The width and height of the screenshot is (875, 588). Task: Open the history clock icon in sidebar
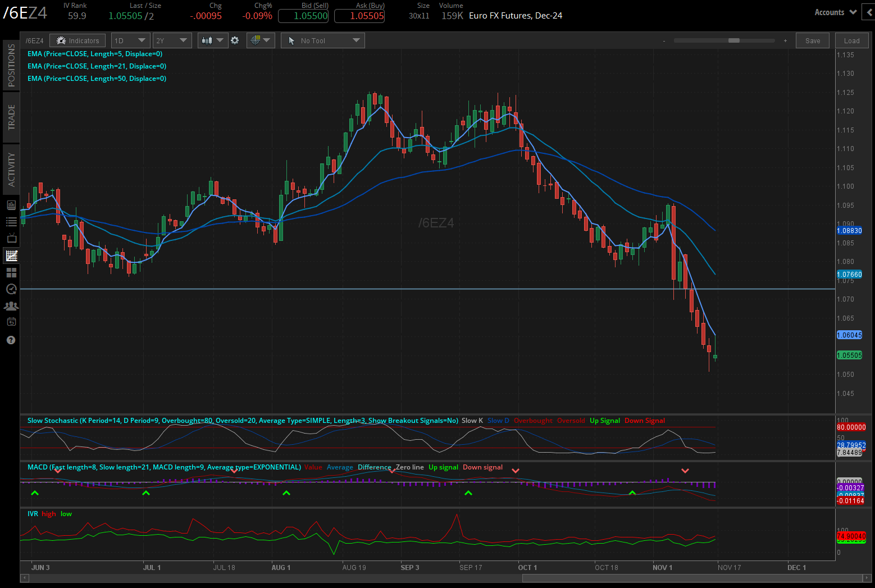click(11, 289)
